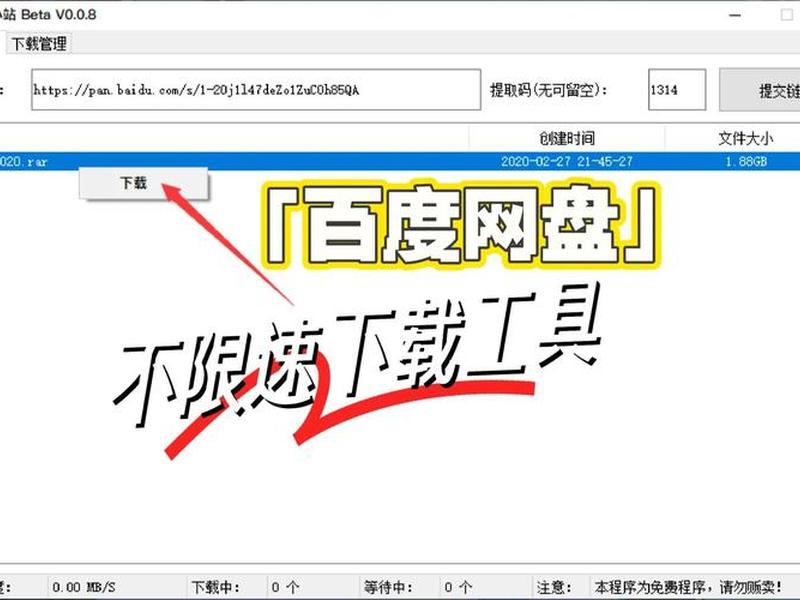Screen dimensions: 800x600
Task: Minimize the window with the dash button
Action: [x=735, y=15]
